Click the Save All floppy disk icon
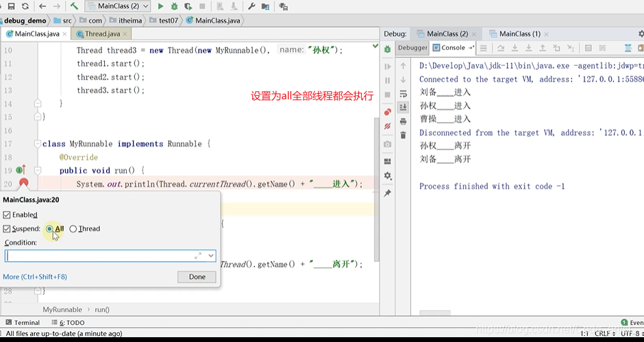644x342 pixels. tap(12, 6)
